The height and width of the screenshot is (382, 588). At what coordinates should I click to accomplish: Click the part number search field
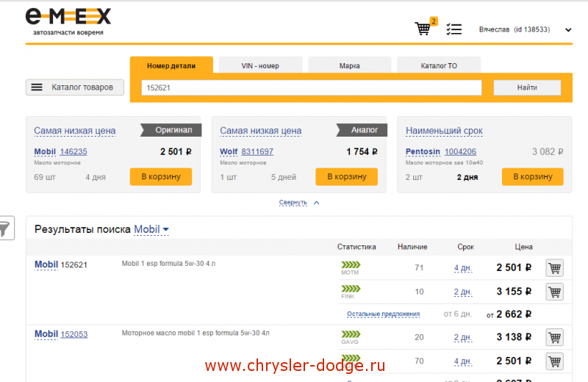pyautogui.click(x=312, y=87)
